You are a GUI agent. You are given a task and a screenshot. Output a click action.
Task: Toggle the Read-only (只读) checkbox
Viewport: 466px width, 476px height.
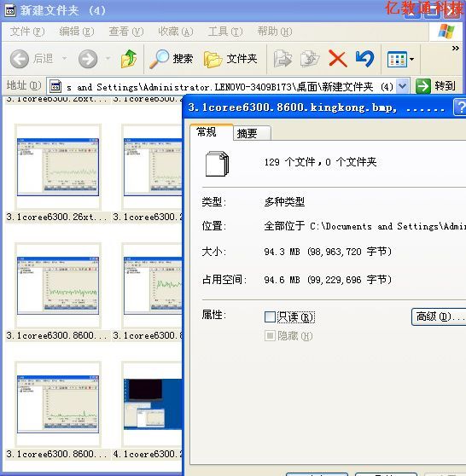270,317
